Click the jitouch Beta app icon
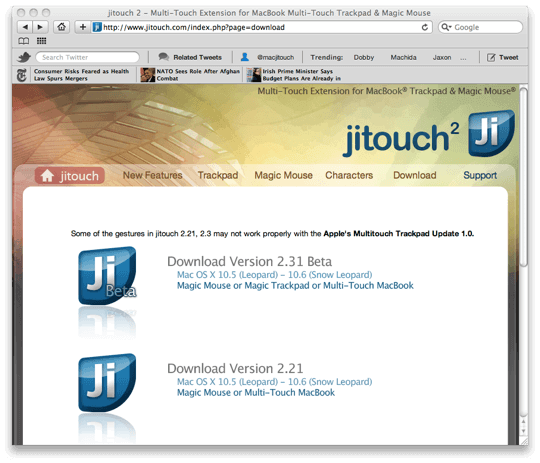The height and width of the screenshot is (463, 540). point(107,276)
